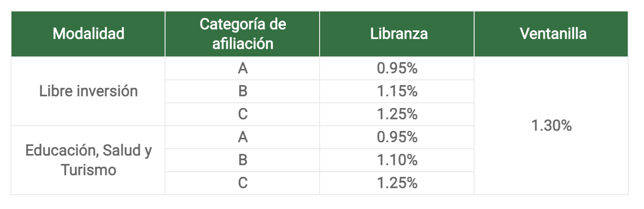
Task: Select category A under Libre inversión
Action: [x=243, y=68]
